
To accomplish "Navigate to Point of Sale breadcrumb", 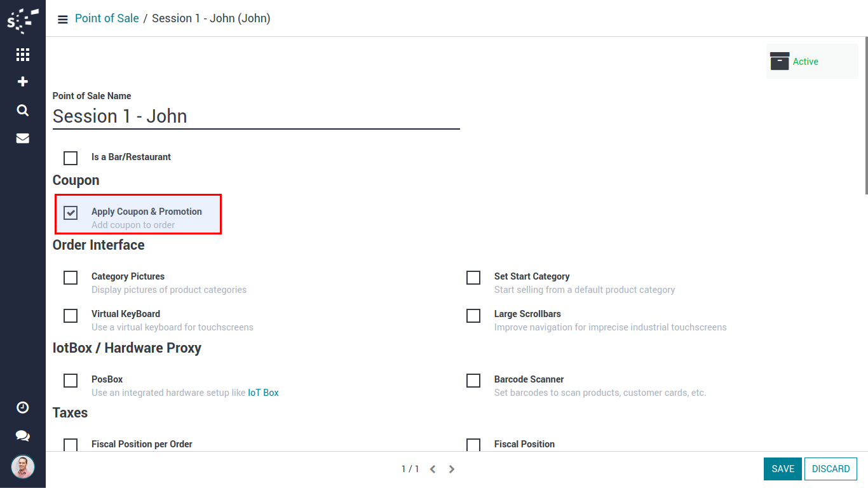I will (107, 18).
